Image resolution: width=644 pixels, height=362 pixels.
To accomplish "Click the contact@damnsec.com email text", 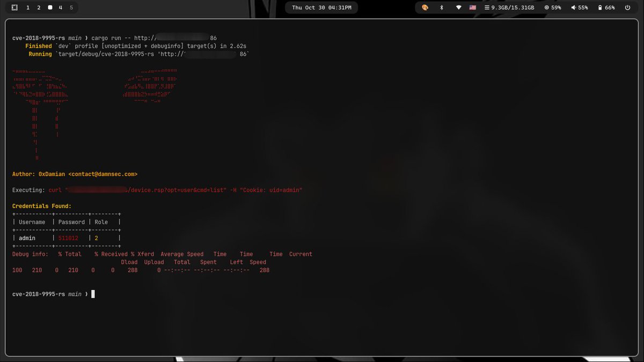I will click(x=103, y=174).
